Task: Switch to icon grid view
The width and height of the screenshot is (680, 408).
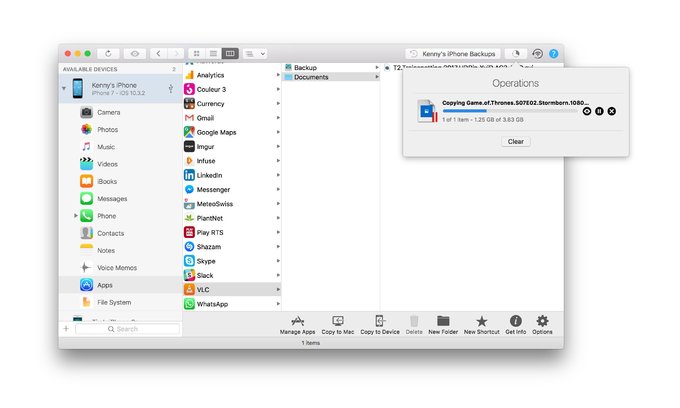Action: tap(196, 53)
